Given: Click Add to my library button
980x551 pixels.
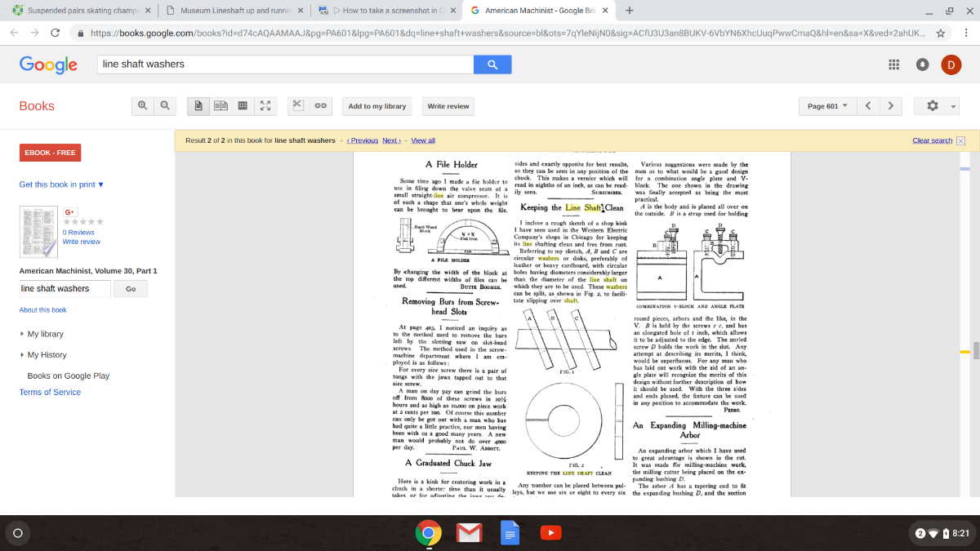Looking at the screenshot, I should click(376, 106).
